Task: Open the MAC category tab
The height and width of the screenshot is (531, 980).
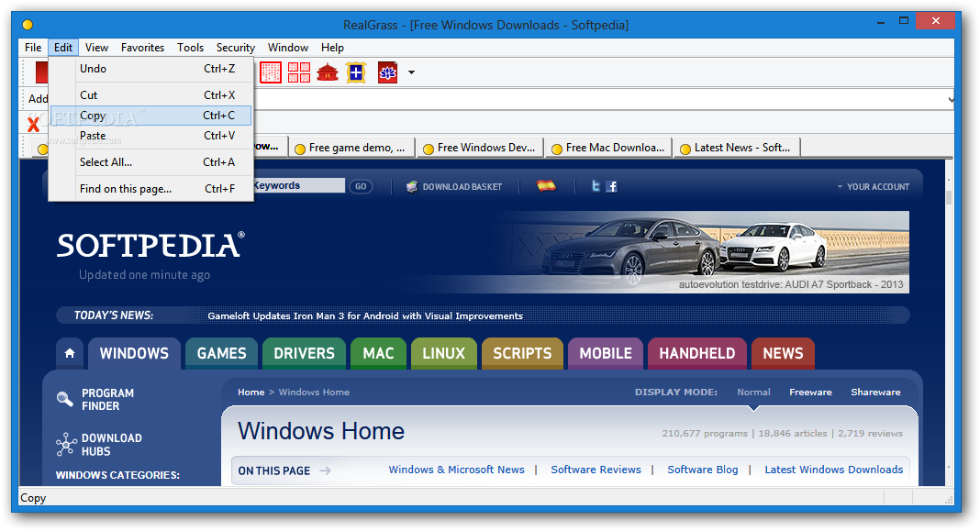Action: 379,354
